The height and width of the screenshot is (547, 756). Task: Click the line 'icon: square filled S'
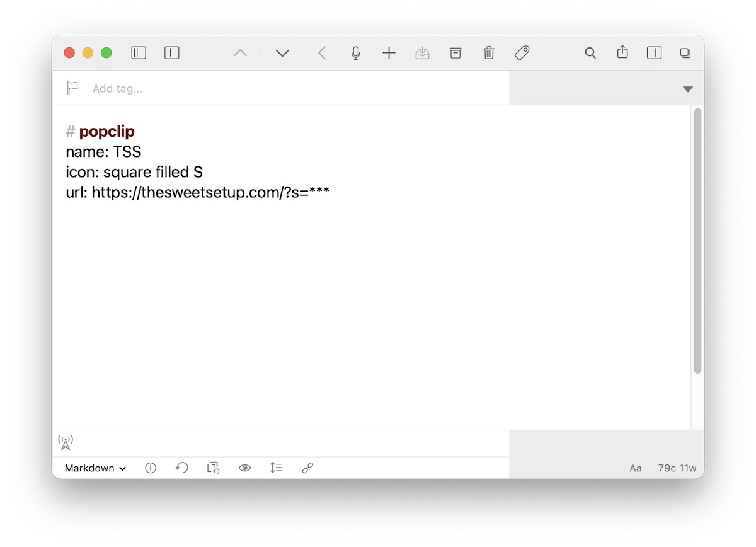(134, 172)
